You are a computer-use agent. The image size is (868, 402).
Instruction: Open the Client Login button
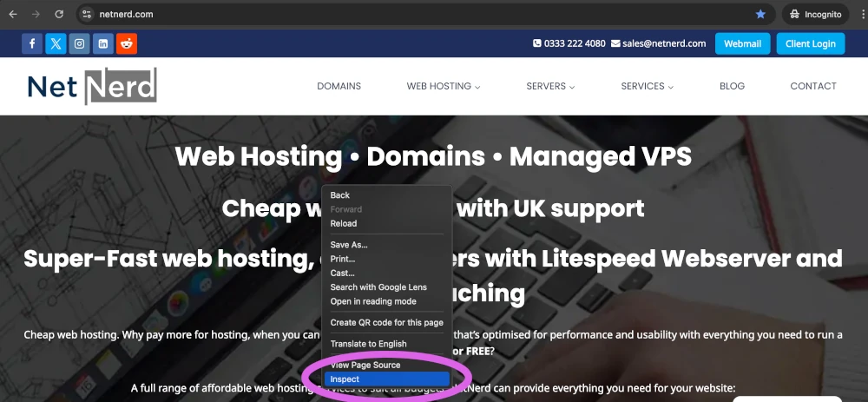[x=810, y=43]
